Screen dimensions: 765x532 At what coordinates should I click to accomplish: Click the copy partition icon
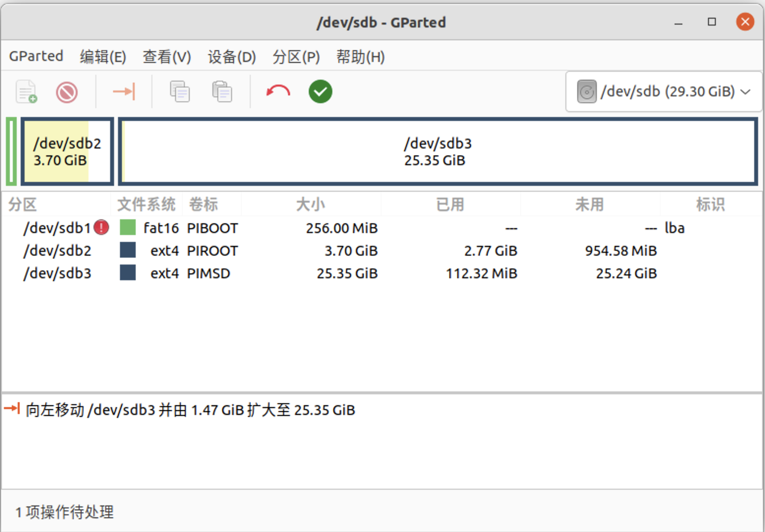pyautogui.click(x=179, y=91)
